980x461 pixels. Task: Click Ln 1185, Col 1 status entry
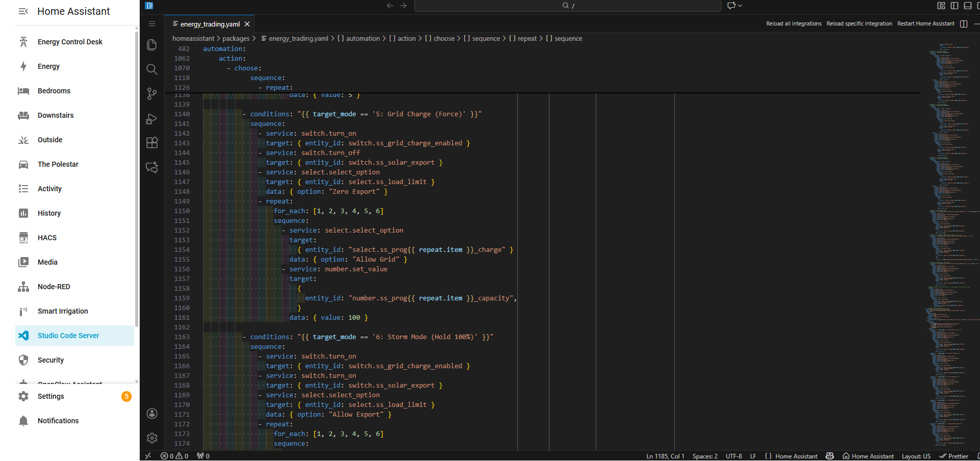coord(665,456)
